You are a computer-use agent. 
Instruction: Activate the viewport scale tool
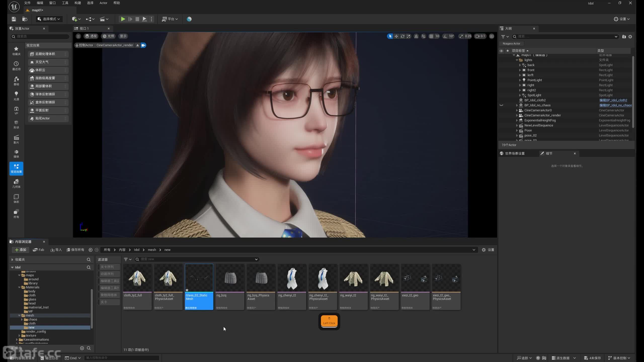(x=409, y=36)
